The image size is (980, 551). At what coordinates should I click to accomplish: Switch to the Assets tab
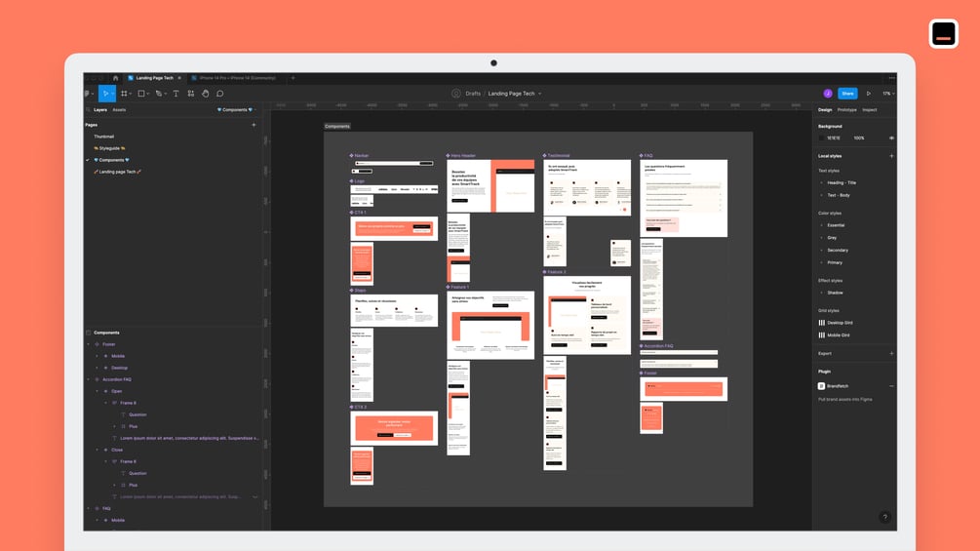[119, 110]
